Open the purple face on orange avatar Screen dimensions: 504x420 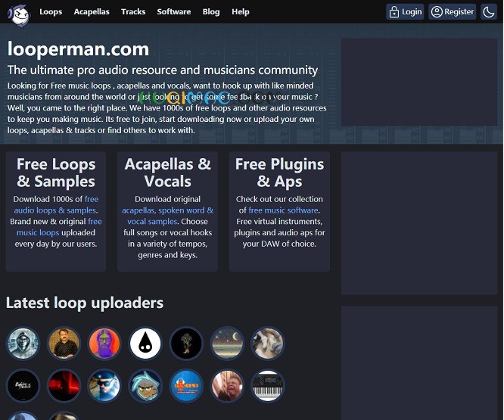point(104,343)
